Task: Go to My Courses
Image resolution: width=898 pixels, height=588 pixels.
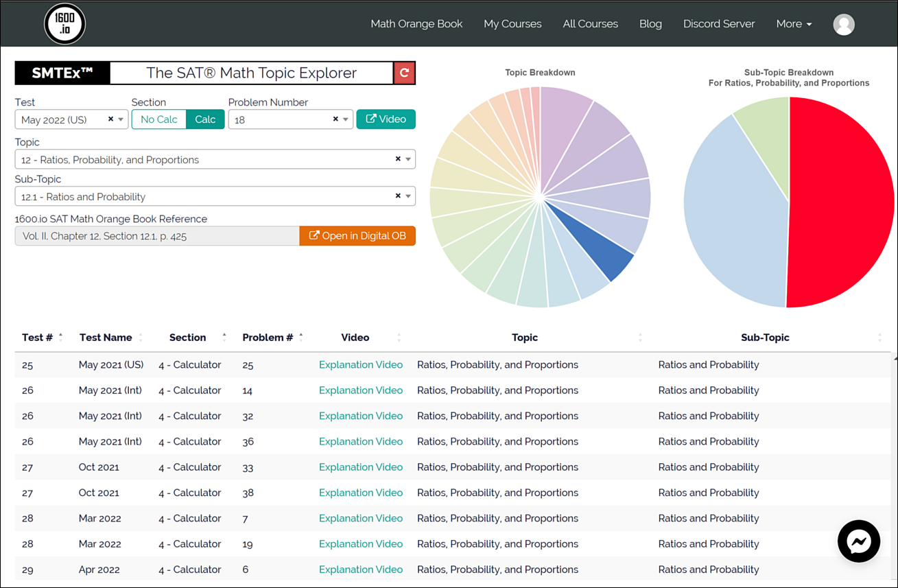Action: tap(512, 24)
